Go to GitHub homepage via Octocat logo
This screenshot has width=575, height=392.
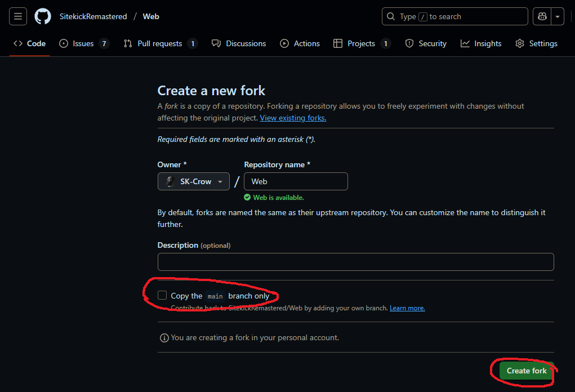pos(43,16)
